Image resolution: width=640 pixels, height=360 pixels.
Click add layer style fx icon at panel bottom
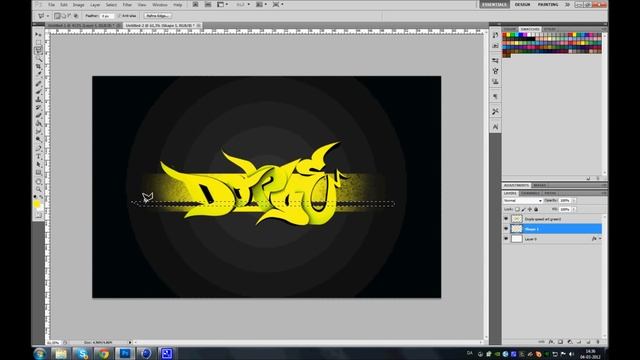click(551, 341)
